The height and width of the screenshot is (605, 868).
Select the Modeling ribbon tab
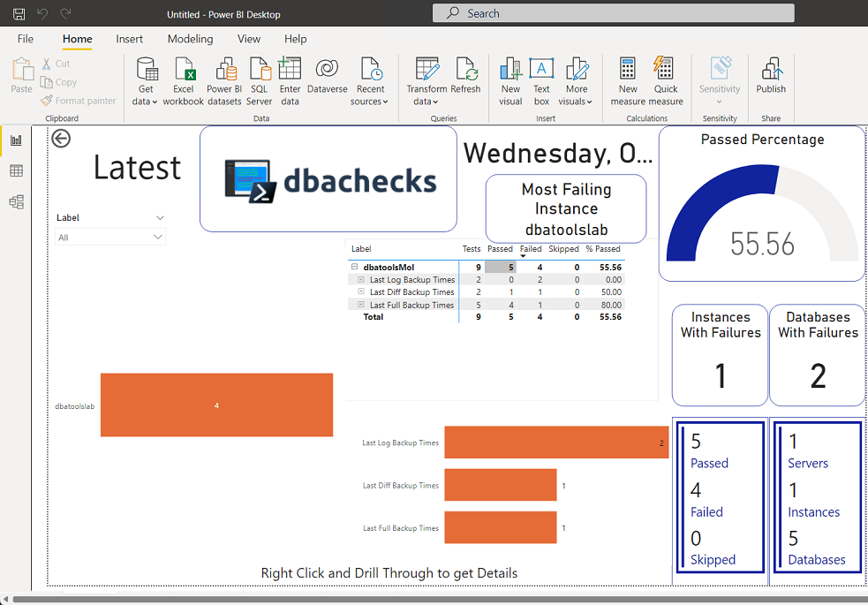[x=190, y=39]
